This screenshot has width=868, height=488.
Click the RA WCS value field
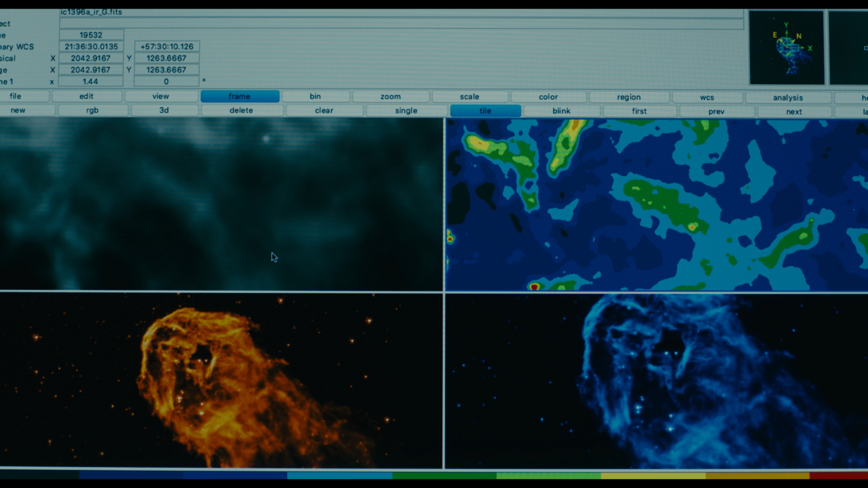pyautogui.click(x=91, y=47)
